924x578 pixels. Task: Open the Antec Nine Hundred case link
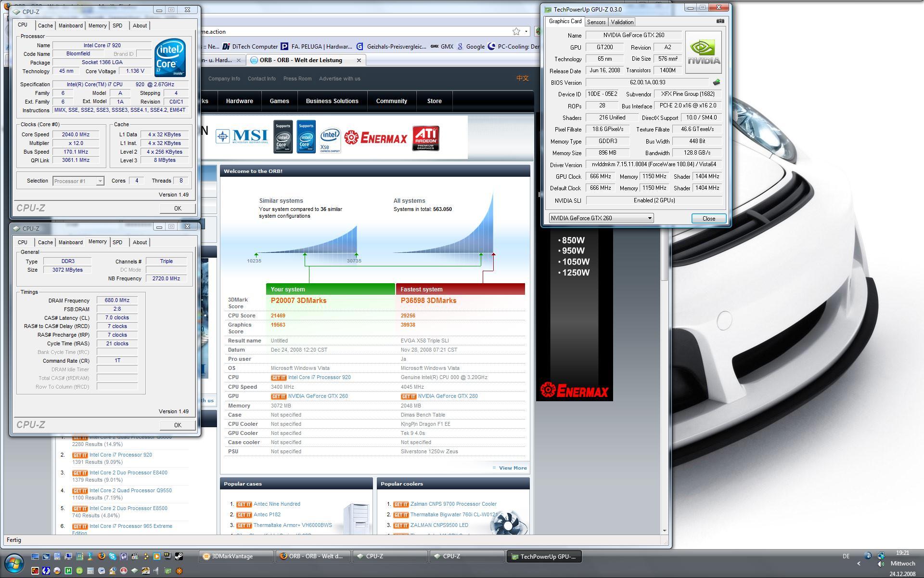tap(277, 504)
